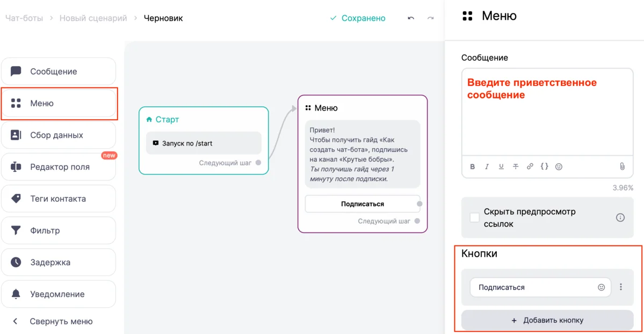Viewport: 644px width, 334px height.
Task: Select the Фильтр block in sidebar
Action: 58,230
